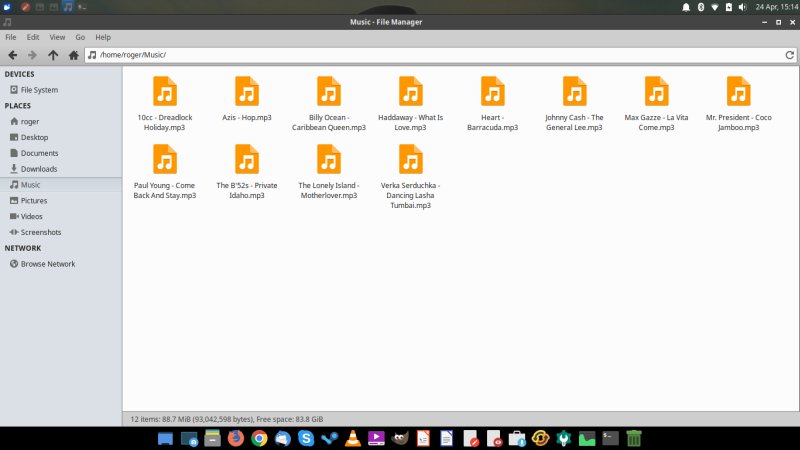Switch to the Music window button in the panel
The height and width of the screenshot is (450, 800).
point(68,7)
